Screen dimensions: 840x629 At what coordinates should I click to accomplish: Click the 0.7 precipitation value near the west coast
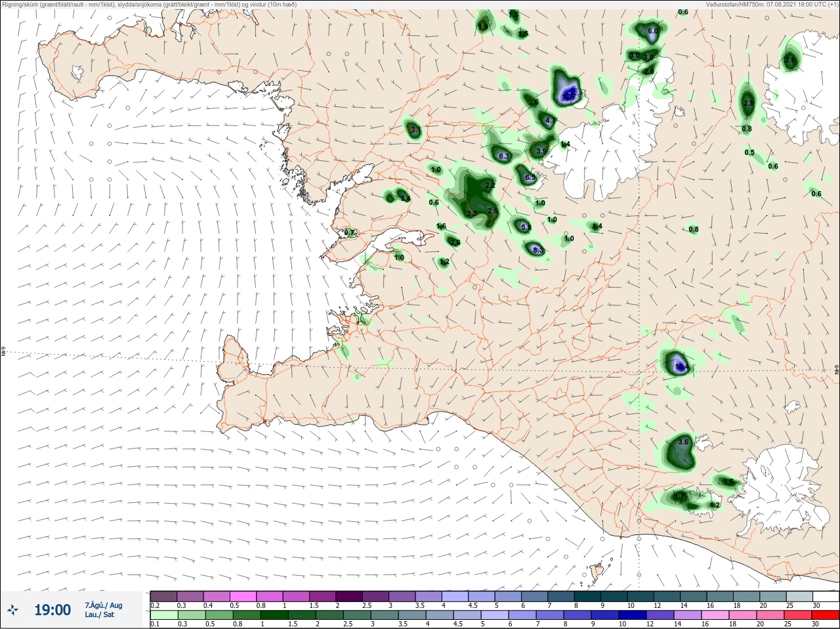pyautogui.click(x=349, y=232)
